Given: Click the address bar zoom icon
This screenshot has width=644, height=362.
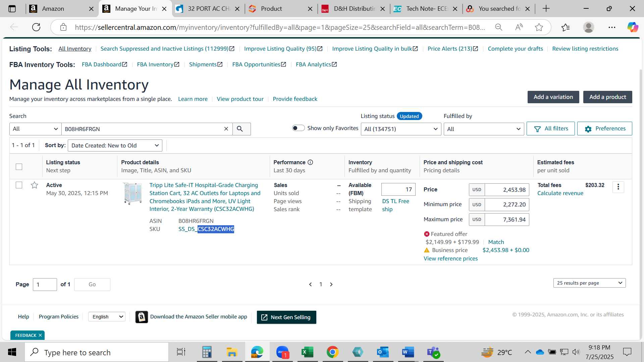Looking at the screenshot, I should [x=499, y=27].
